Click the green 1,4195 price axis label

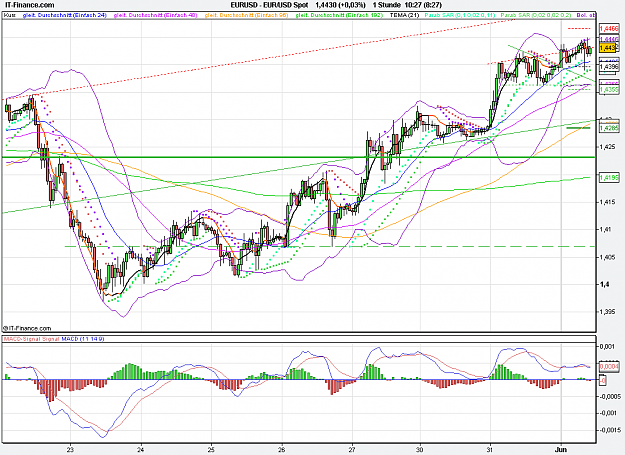(x=609, y=177)
